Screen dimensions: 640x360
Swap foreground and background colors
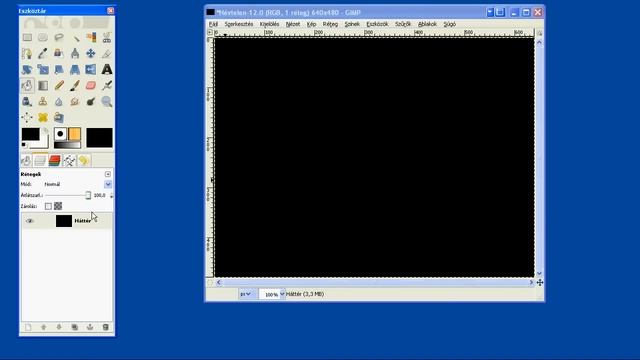[x=46, y=131]
